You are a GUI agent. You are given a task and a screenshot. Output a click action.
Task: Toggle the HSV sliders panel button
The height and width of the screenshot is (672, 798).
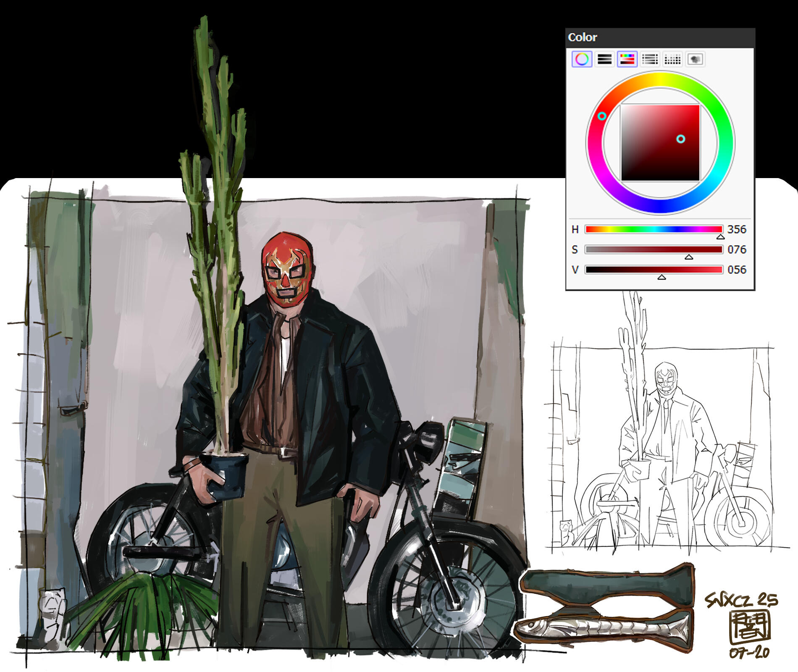click(x=627, y=59)
